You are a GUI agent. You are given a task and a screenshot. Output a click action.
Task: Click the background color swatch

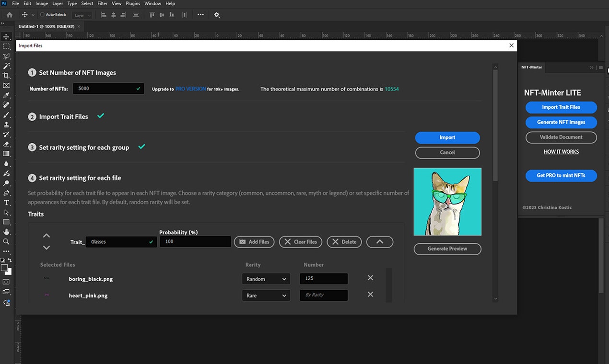pos(8,272)
